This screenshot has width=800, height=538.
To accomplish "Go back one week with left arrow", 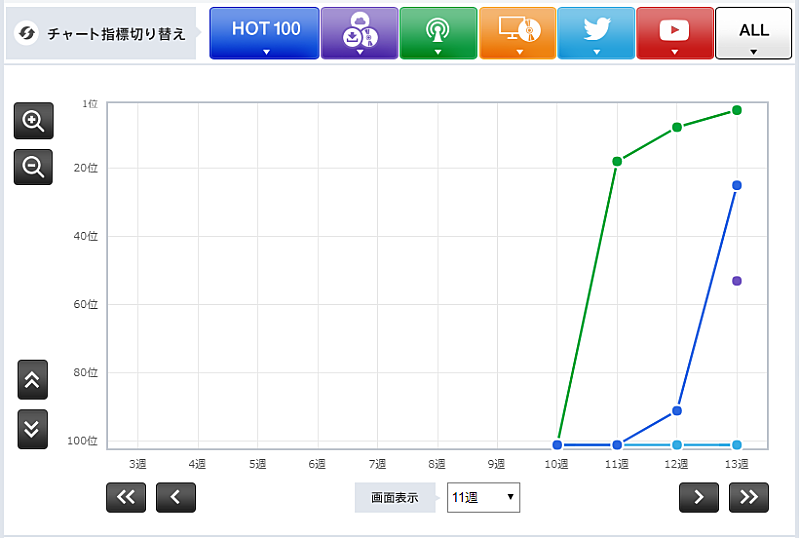I will click(176, 497).
